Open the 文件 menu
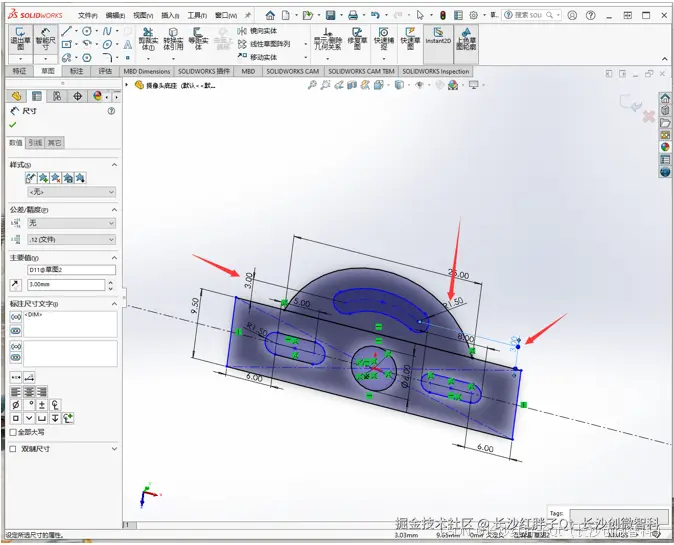The height and width of the screenshot is (545, 674). 87,15
